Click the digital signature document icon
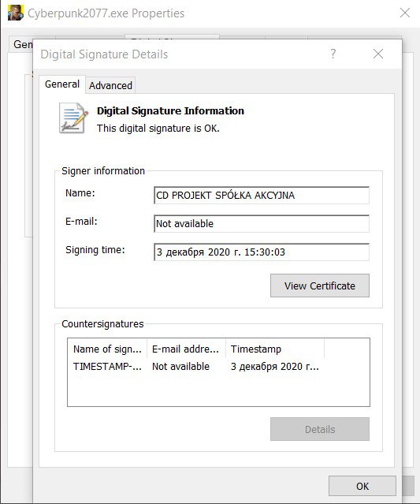The image size is (420, 504). tap(73, 118)
